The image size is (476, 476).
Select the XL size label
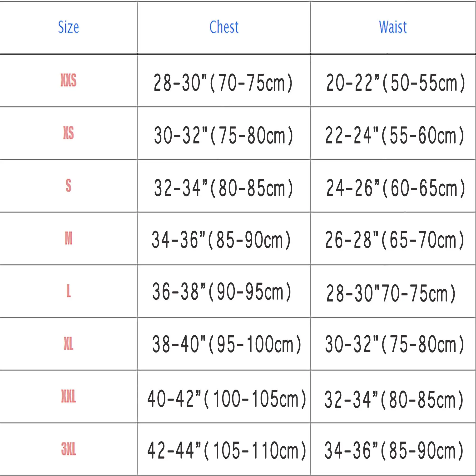[x=69, y=344]
